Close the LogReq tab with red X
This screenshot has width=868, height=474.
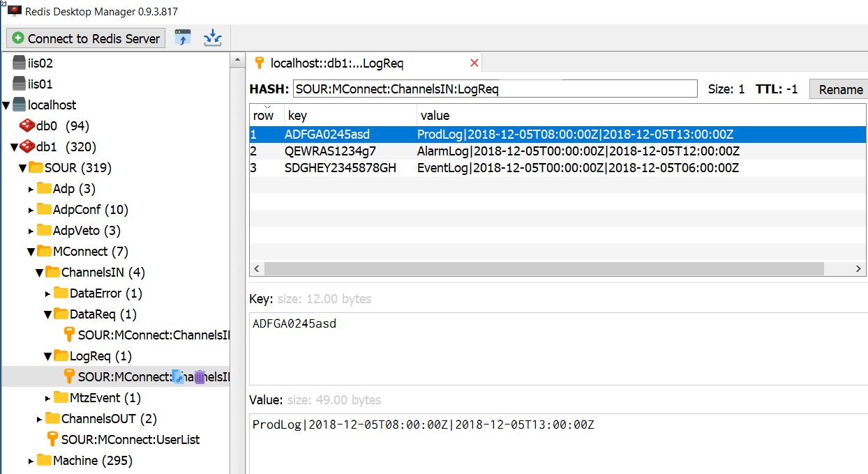coord(474,63)
